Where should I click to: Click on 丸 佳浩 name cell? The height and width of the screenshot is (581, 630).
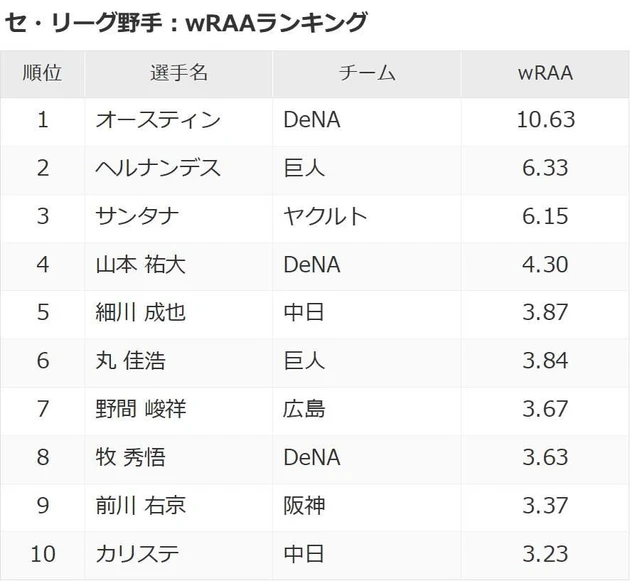(x=130, y=360)
